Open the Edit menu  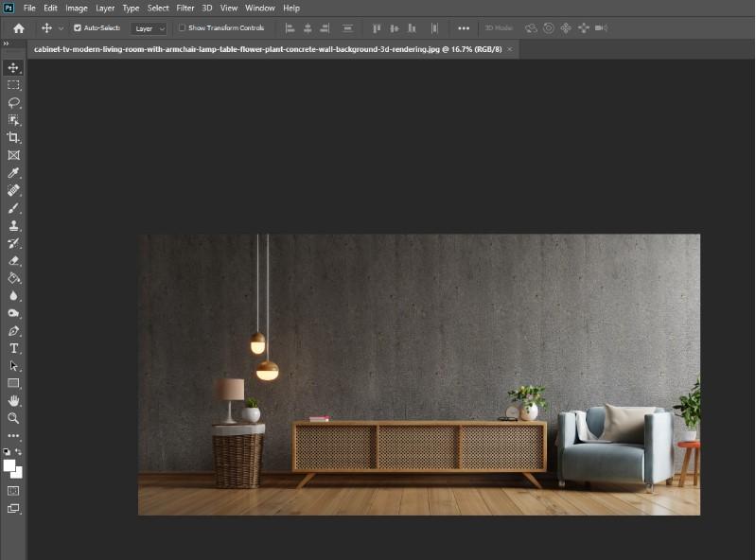[x=50, y=9]
